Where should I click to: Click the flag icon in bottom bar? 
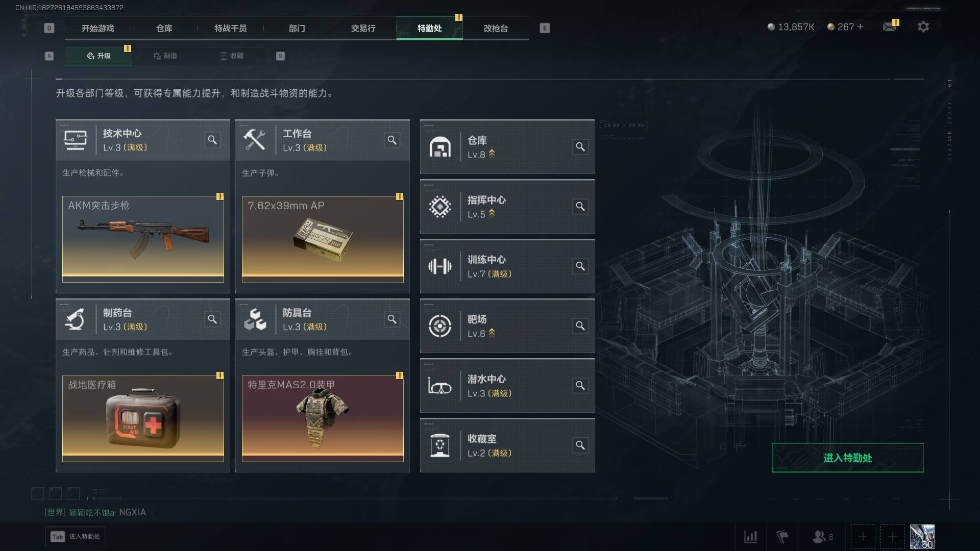pyautogui.click(x=782, y=537)
